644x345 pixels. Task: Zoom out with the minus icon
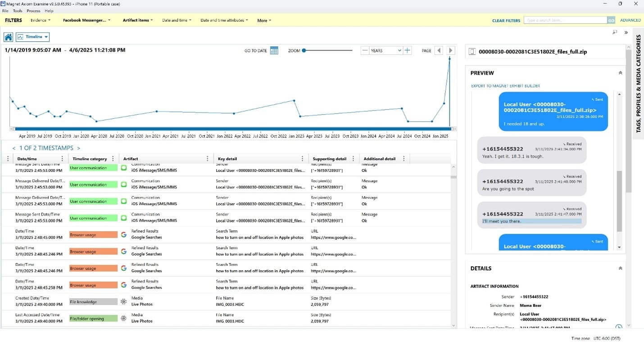[x=364, y=50]
